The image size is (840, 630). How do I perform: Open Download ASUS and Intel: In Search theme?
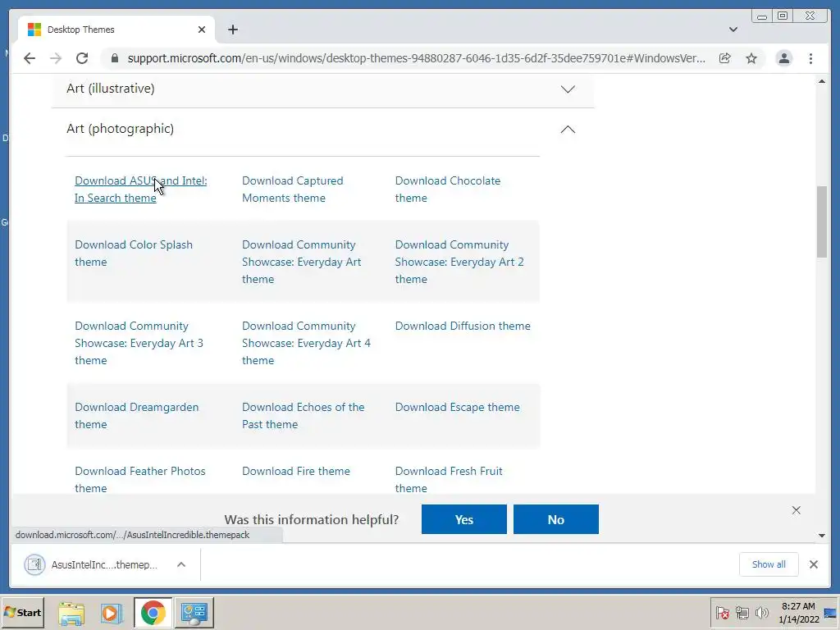[x=141, y=189]
